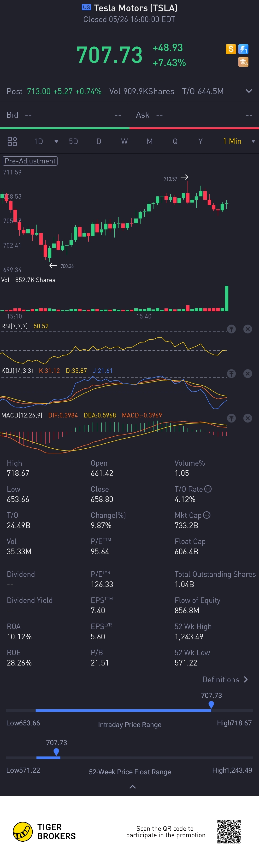Viewport: 259px width, 868px height.
Task: Tap the 710.57 high marker label
Action: click(170, 179)
